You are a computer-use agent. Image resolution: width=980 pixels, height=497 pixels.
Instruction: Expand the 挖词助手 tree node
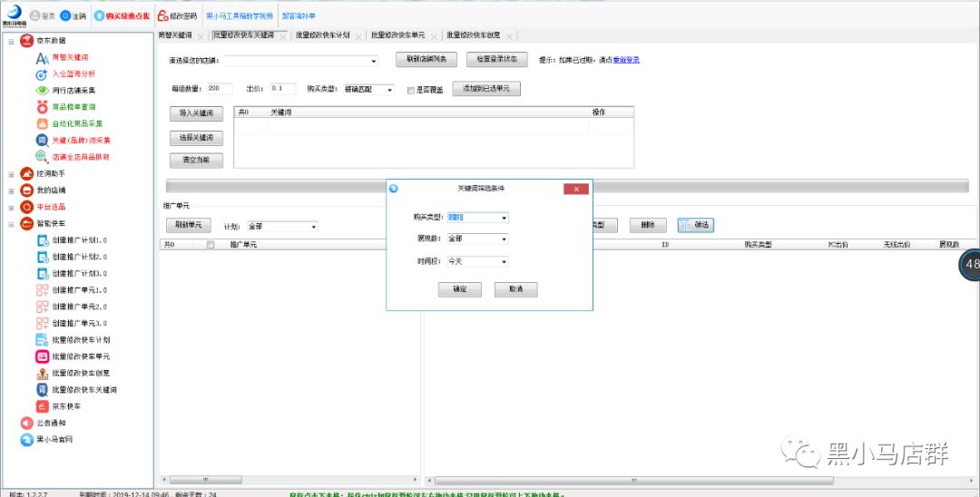(11, 174)
